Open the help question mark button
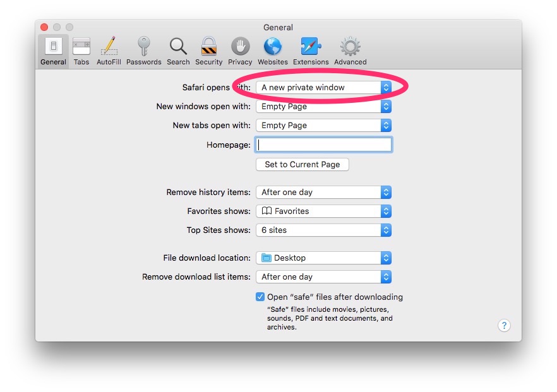 tap(504, 325)
